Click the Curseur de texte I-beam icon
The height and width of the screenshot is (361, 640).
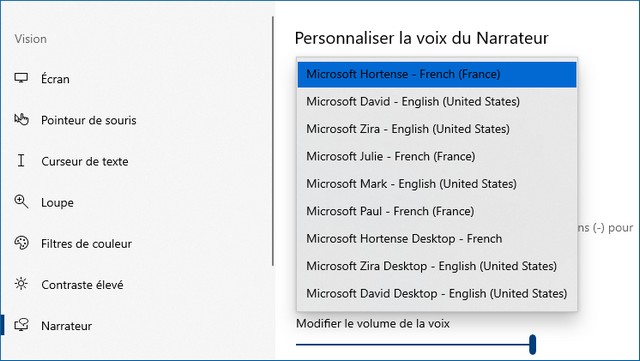[x=21, y=160]
